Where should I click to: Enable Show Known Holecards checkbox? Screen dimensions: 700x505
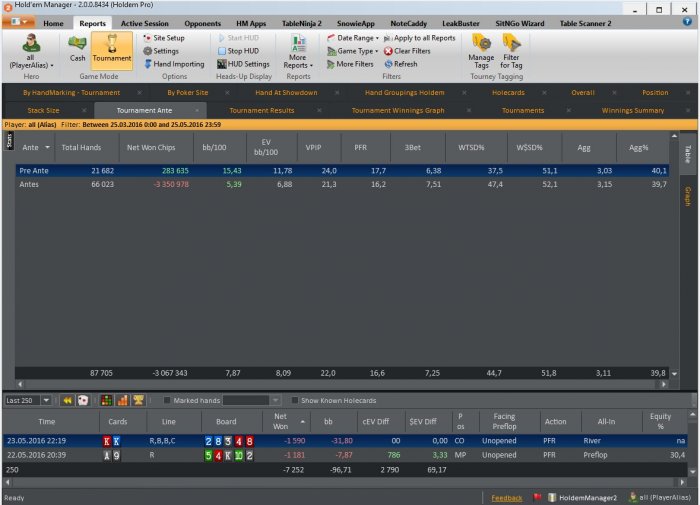(x=295, y=401)
